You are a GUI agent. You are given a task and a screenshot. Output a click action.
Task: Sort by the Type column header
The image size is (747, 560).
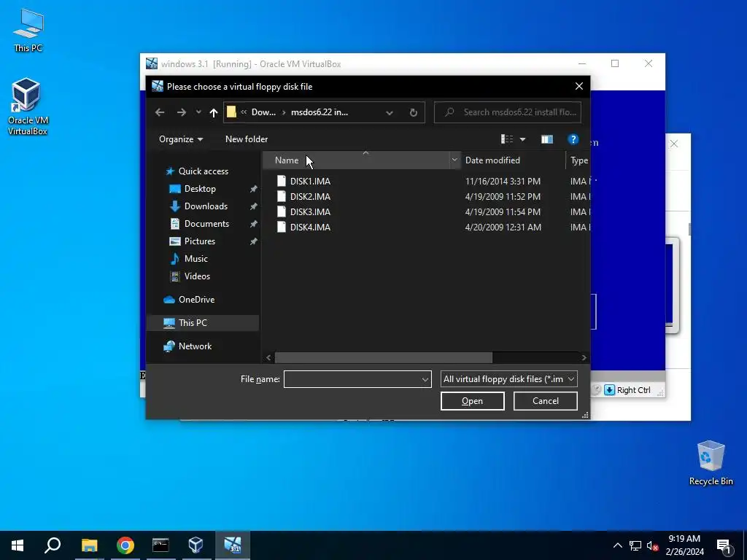pyautogui.click(x=578, y=160)
